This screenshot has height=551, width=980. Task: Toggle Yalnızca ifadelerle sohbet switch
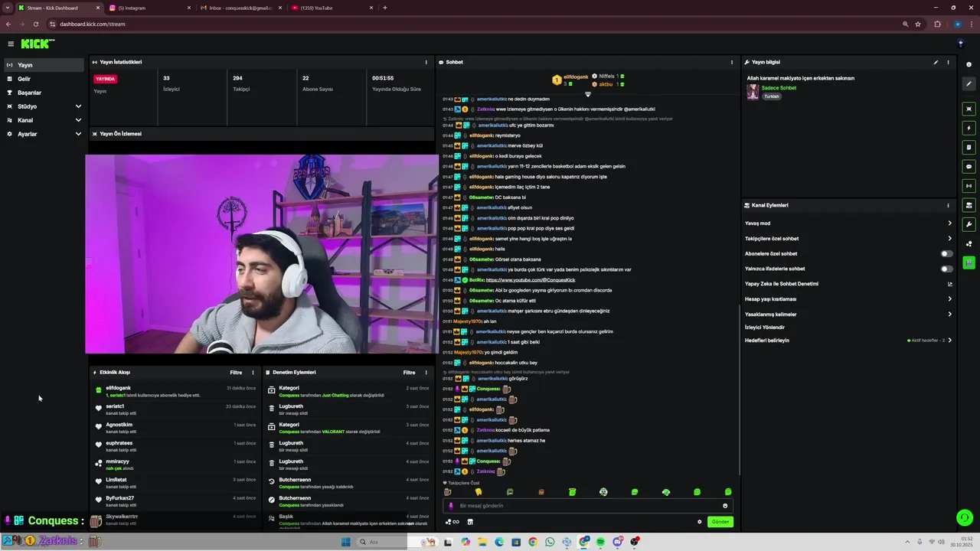pos(947,269)
